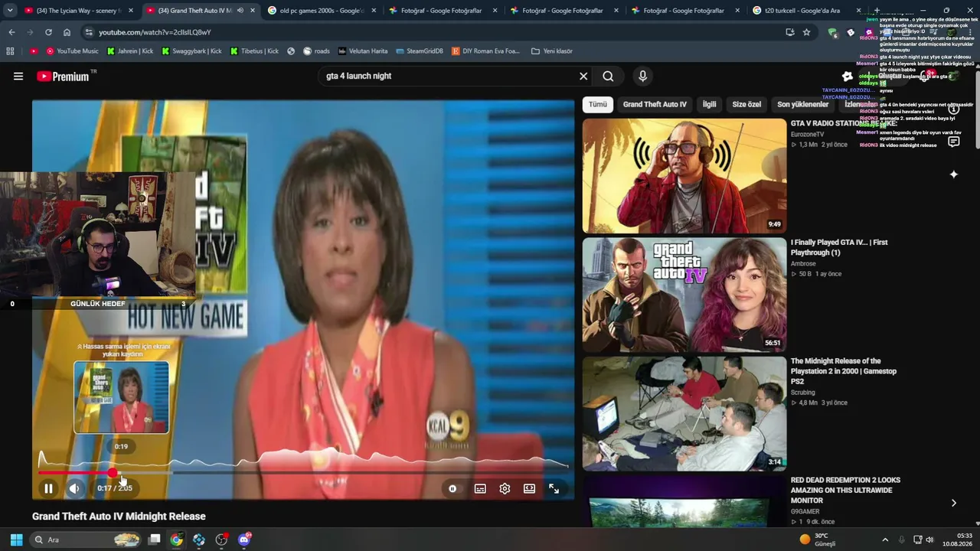The height and width of the screenshot is (551, 980).
Task: Open 'RED DEAD REDEMPTION 2 LOOKS AMAZING' video title
Action: pos(845,490)
